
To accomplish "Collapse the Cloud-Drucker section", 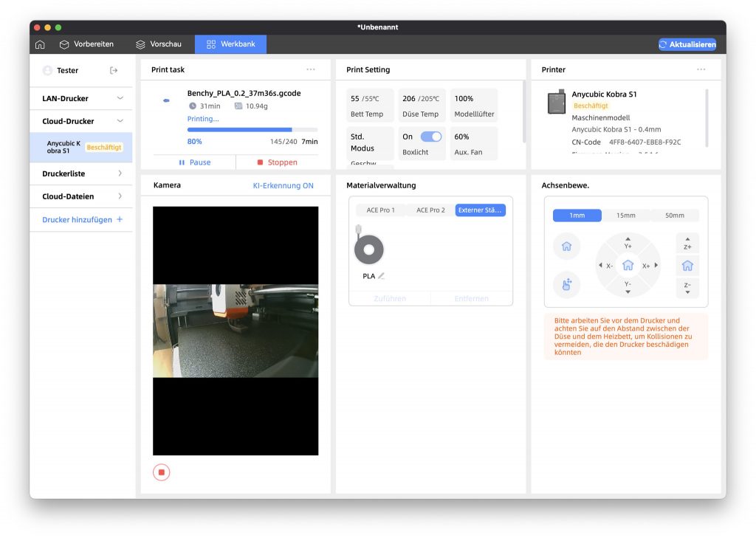I will 120,121.
